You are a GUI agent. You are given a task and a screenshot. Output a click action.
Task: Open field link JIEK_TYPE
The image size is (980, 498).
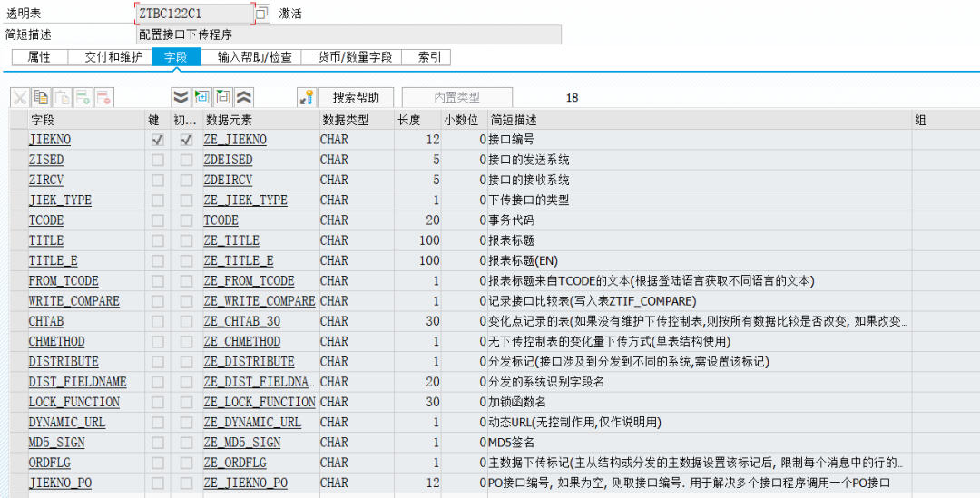point(60,200)
